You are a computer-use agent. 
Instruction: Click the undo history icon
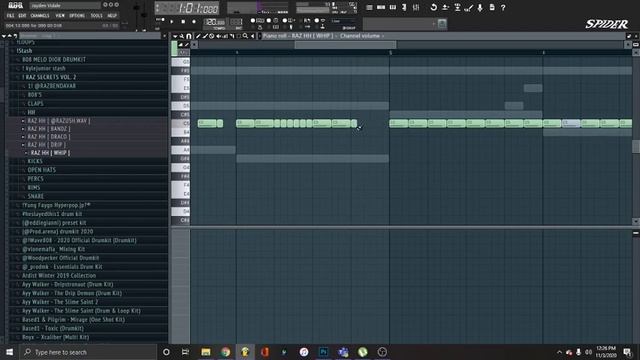pos(433,7)
